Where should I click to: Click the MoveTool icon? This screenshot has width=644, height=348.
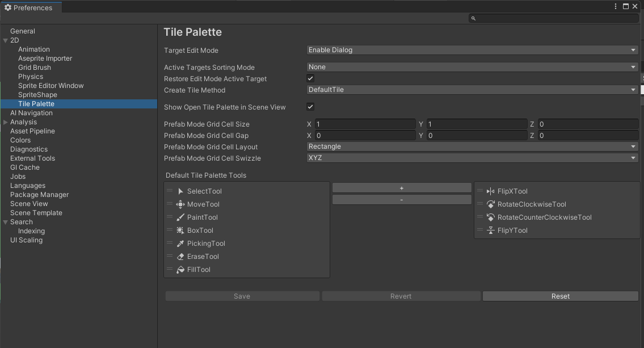click(x=180, y=204)
